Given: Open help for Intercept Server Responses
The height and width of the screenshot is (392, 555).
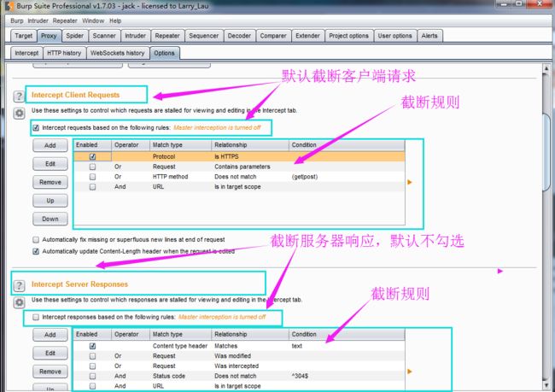Looking at the screenshot, I should (19, 285).
